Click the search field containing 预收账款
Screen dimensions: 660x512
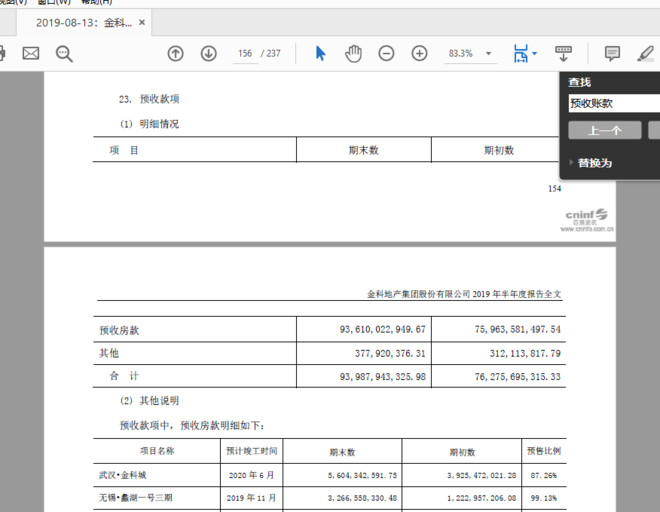pos(614,103)
